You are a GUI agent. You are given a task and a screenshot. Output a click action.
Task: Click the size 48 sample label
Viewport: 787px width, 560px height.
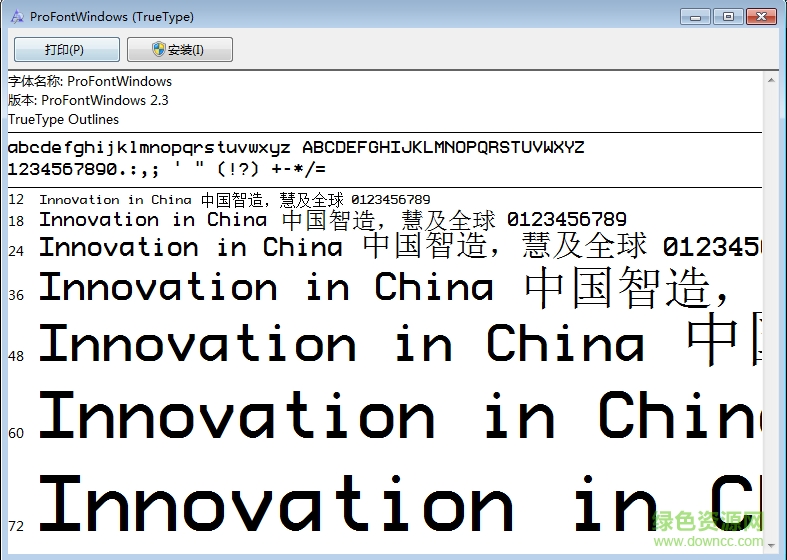coord(16,356)
